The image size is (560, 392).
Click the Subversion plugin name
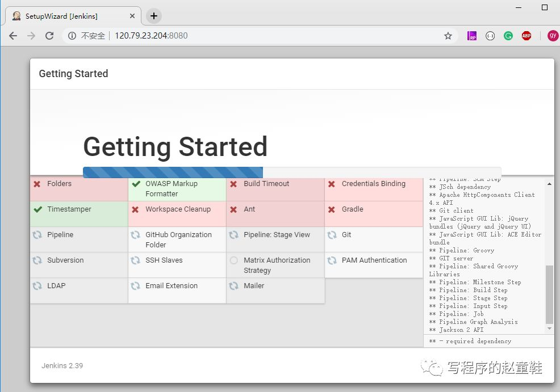click(x=65, y=260)
